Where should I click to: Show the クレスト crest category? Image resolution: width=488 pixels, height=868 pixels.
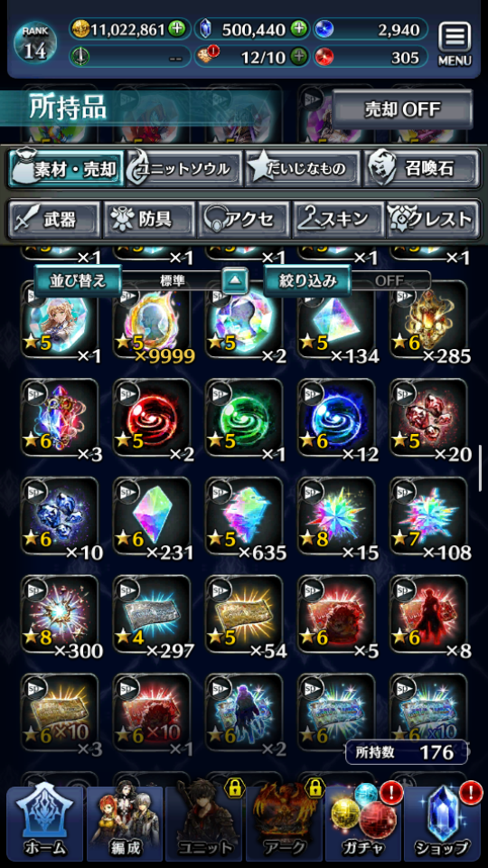[x=433, y=219]
